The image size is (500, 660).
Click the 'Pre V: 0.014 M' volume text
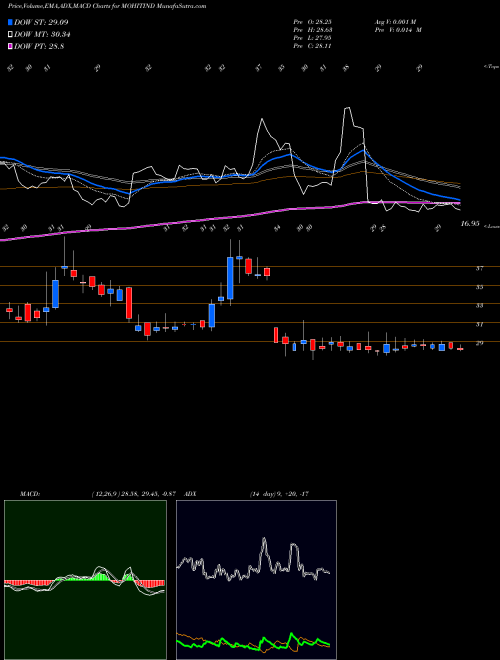click(398, 30)
